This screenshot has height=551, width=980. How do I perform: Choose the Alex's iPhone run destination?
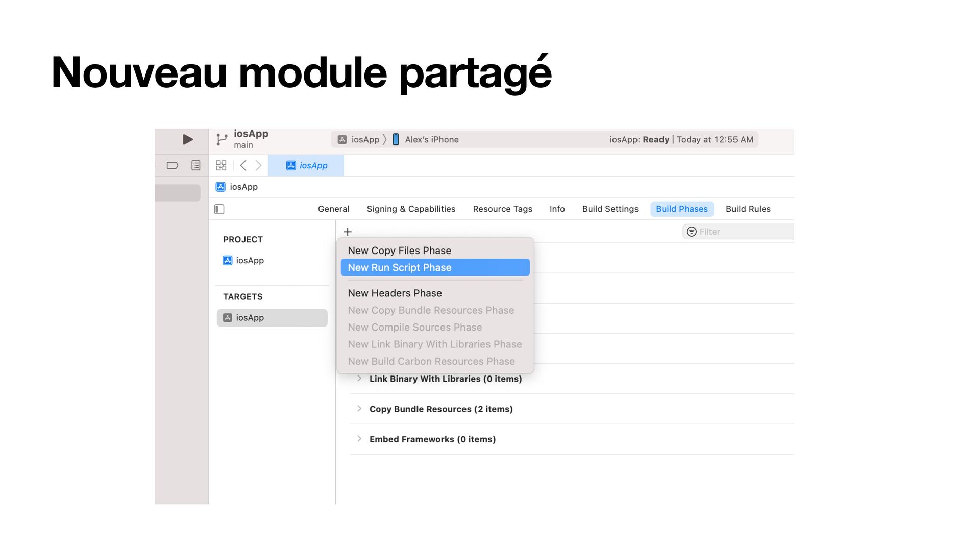[x=426, y=139]
